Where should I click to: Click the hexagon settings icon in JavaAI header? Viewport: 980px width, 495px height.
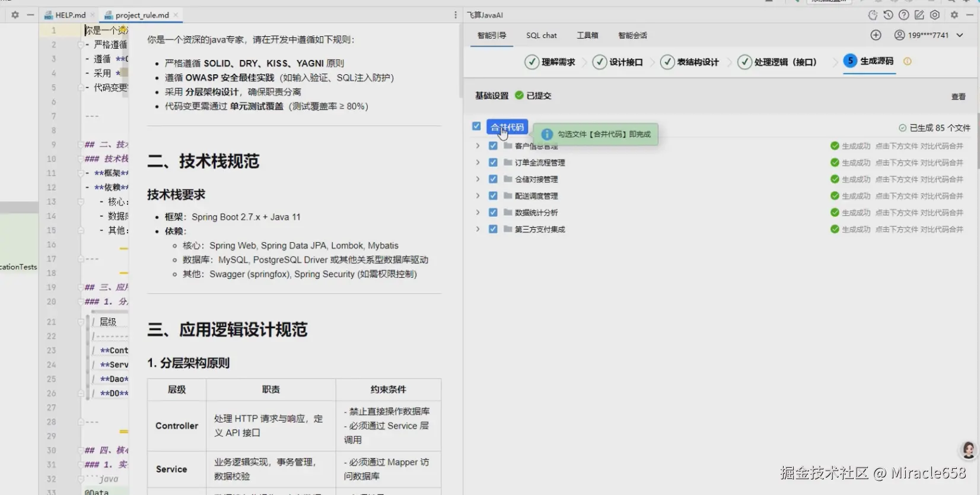(x=935, y=15)
